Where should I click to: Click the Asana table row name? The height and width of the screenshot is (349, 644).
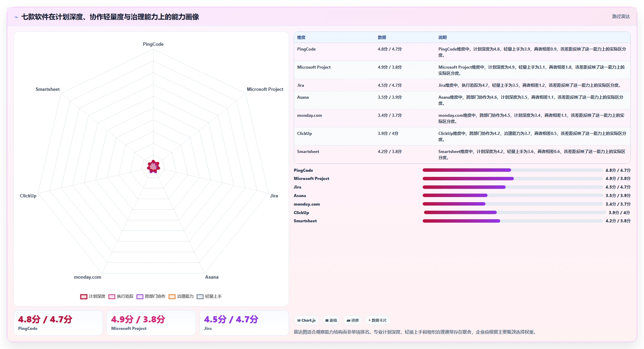(303, 97)
